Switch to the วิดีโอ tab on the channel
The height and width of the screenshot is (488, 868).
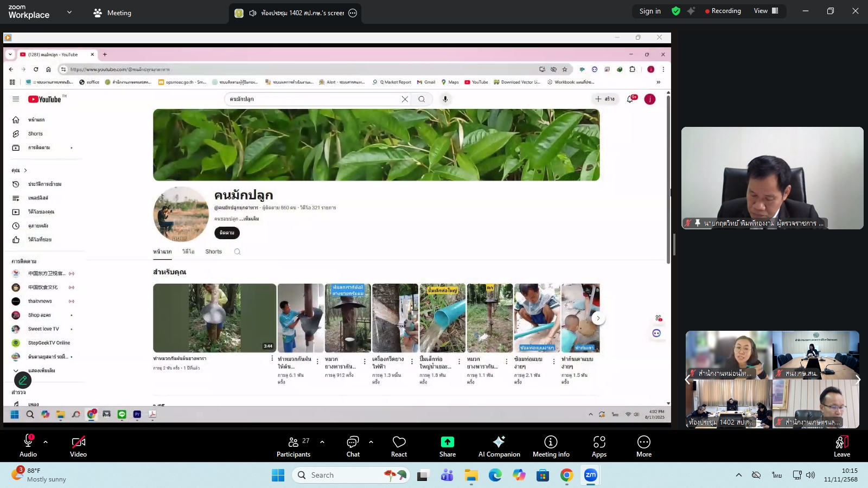pyautogui.click(x=187, y=251)
